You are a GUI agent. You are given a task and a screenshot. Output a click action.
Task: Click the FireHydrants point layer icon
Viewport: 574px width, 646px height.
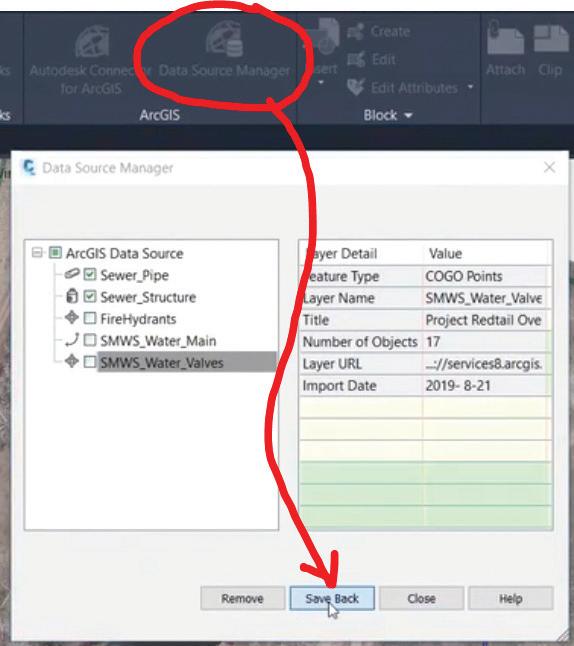point(72,318)
